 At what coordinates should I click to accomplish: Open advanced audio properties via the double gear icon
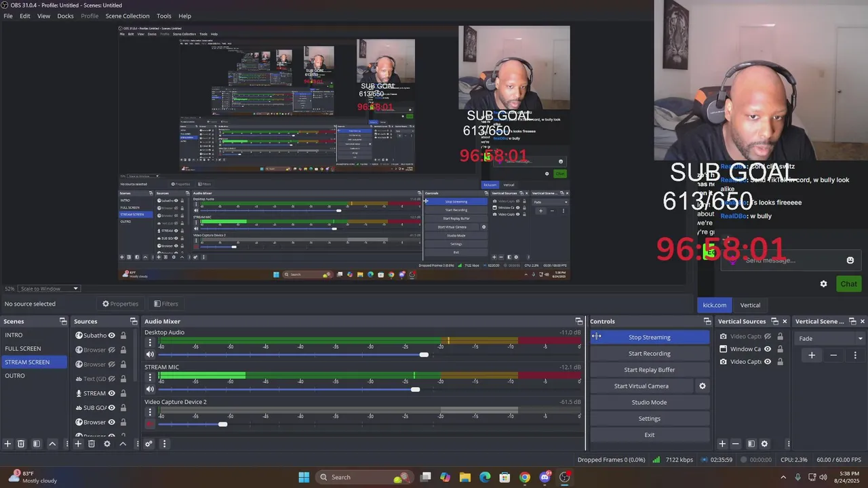149,444
